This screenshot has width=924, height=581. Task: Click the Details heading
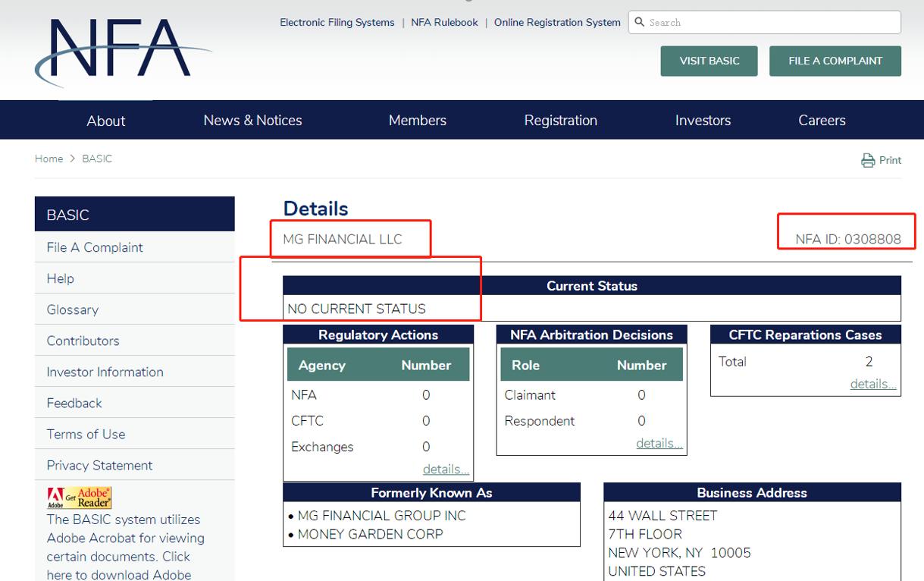tap(315, 209)
